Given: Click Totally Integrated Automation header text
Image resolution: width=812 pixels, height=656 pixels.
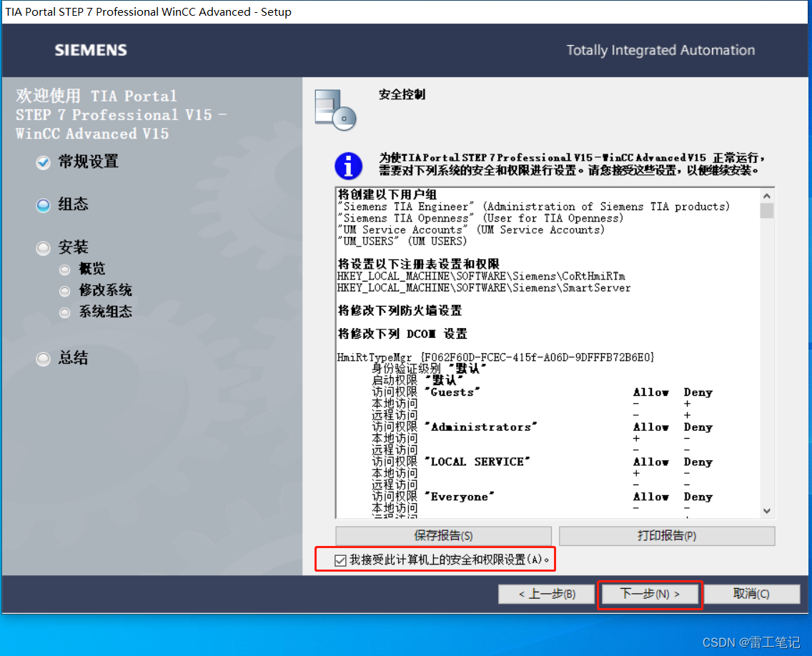Looking at the screenshot, I should (x=660, y=50).
